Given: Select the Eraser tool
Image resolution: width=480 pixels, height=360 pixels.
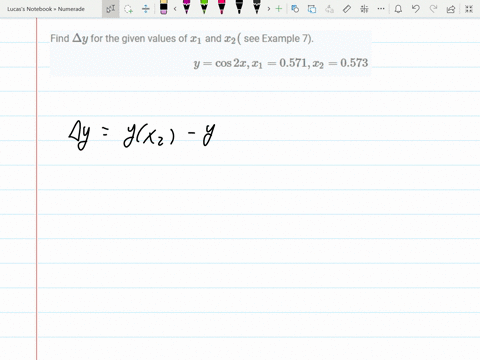Looking at the screenshot, I should coord(163,7).
